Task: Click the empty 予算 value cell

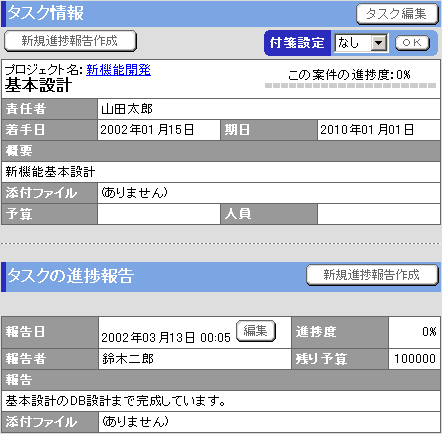Action: coord(159,214)
